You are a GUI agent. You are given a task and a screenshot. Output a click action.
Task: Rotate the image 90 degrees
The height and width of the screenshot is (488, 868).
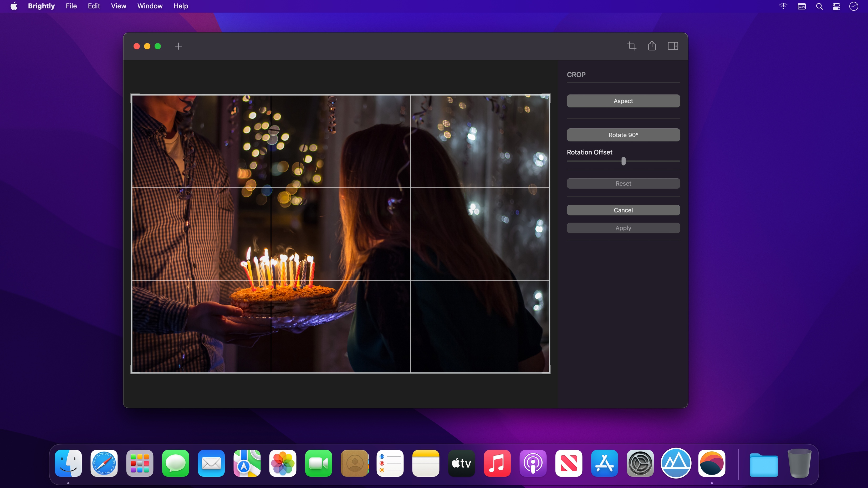coord(623,135)
